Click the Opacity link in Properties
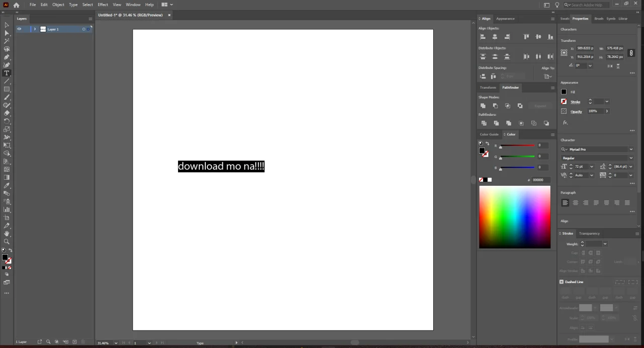The image size is (644, 348). pos(576,111)
